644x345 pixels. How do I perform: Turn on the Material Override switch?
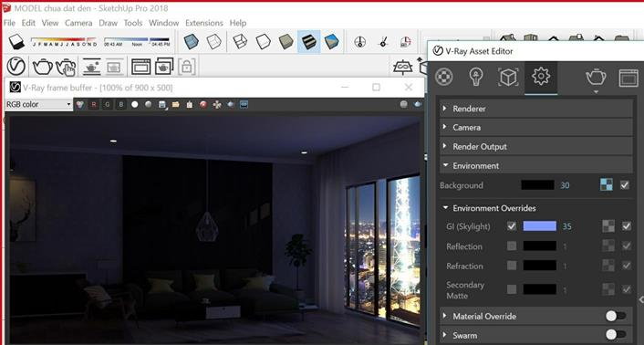pos(616,316)
